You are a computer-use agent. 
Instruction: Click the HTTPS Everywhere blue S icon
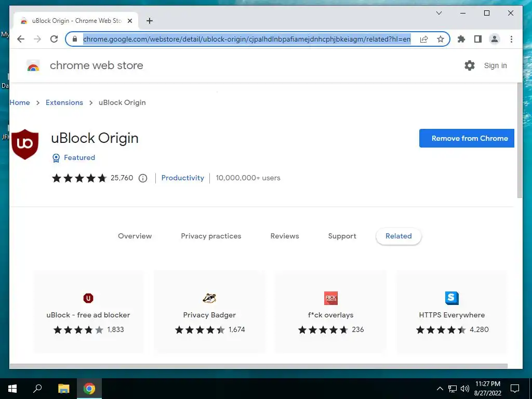pos(451,298)
